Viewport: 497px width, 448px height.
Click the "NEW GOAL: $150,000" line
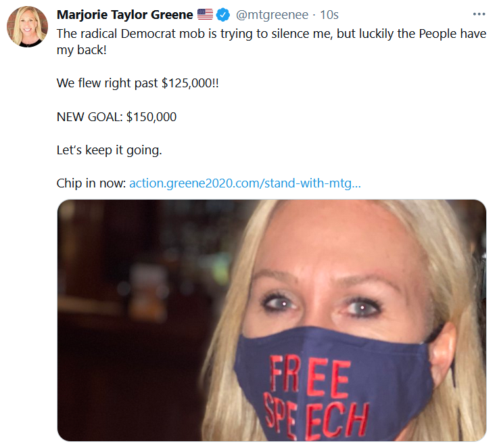(x=116, y=117)
